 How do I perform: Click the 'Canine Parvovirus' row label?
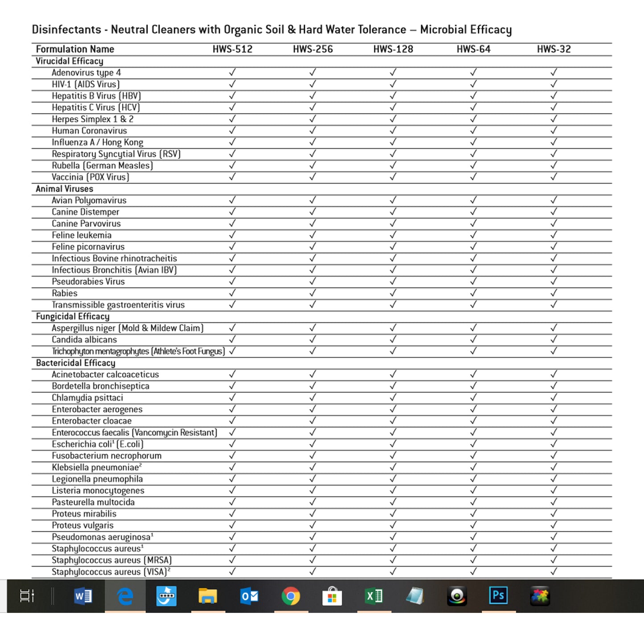86,224
